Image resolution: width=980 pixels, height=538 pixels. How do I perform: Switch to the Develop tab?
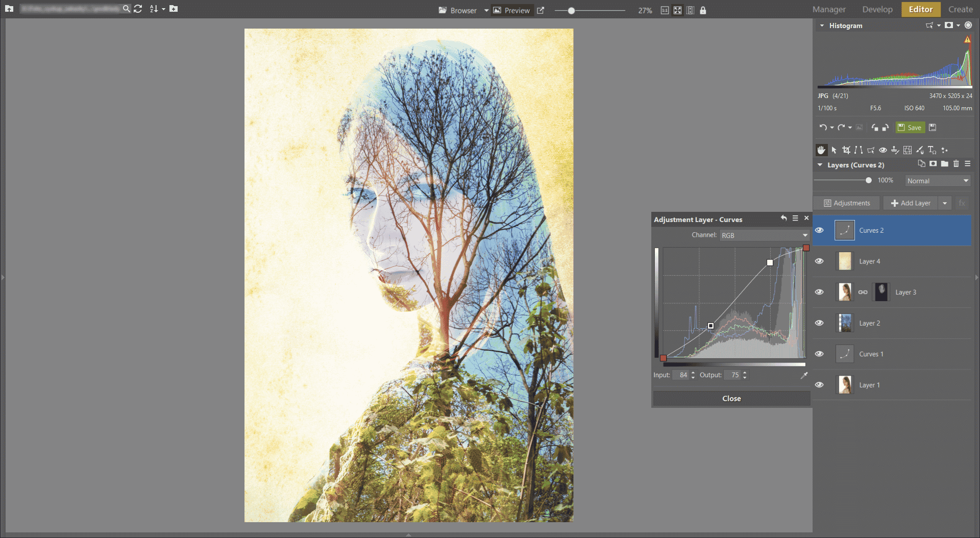point(877,9)
